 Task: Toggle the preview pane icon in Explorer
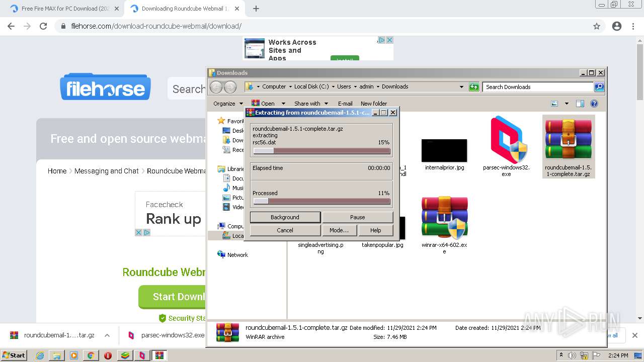580,104
